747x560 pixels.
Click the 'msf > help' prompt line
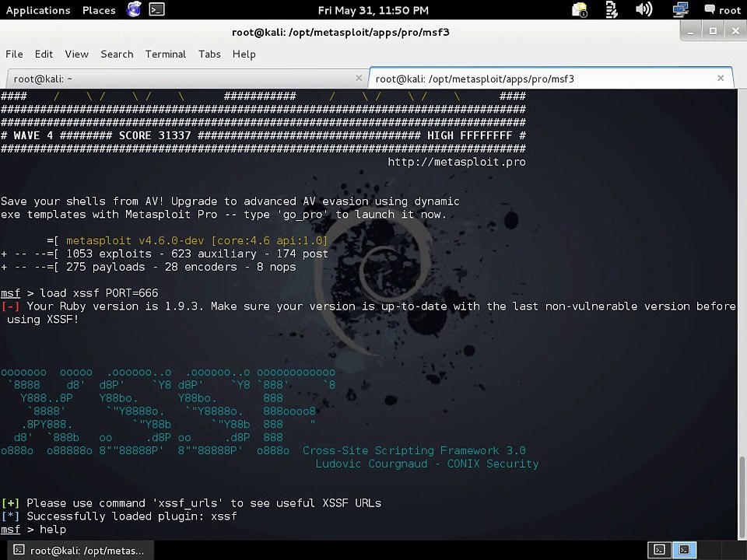pyautogui.click(x=33, y=530)
